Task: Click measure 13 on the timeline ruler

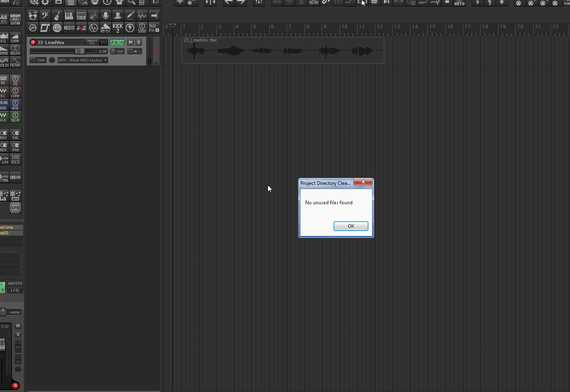Action: click(x=397, y=27)
